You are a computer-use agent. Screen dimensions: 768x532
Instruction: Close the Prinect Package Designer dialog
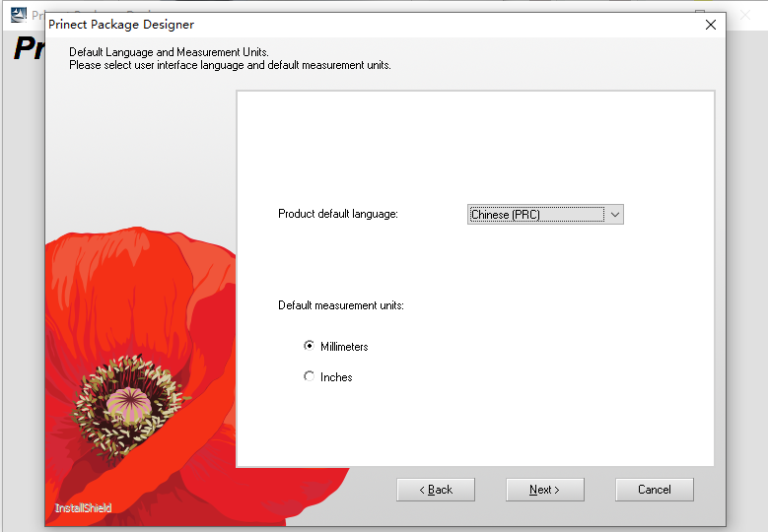tap(710, 25)
